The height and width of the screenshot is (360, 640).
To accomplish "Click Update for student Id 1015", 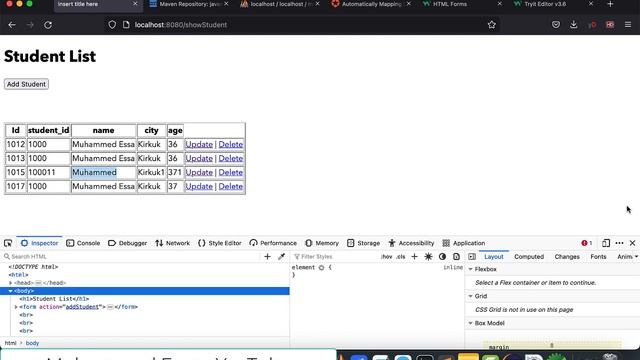I will click(x=199, y=172).
